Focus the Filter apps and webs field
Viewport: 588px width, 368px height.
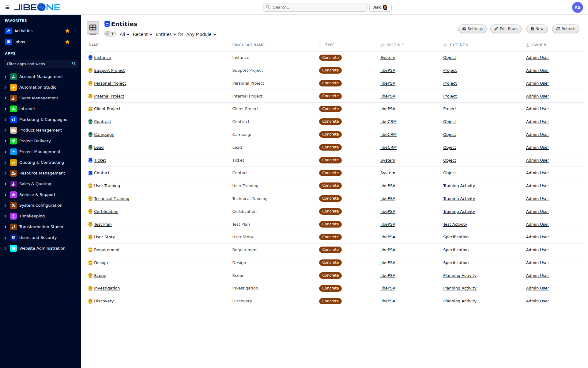pos(40,64)
